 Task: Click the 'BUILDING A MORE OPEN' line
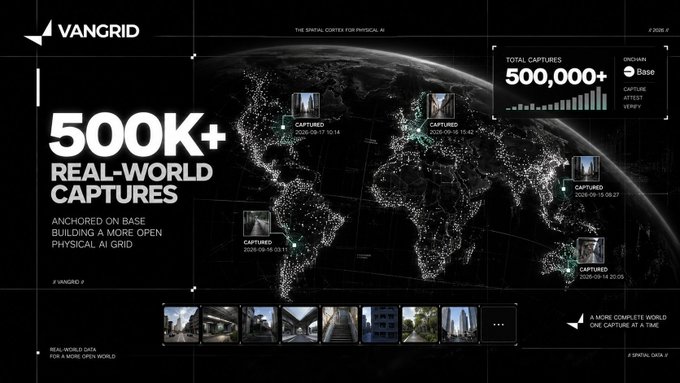point(107,233)
